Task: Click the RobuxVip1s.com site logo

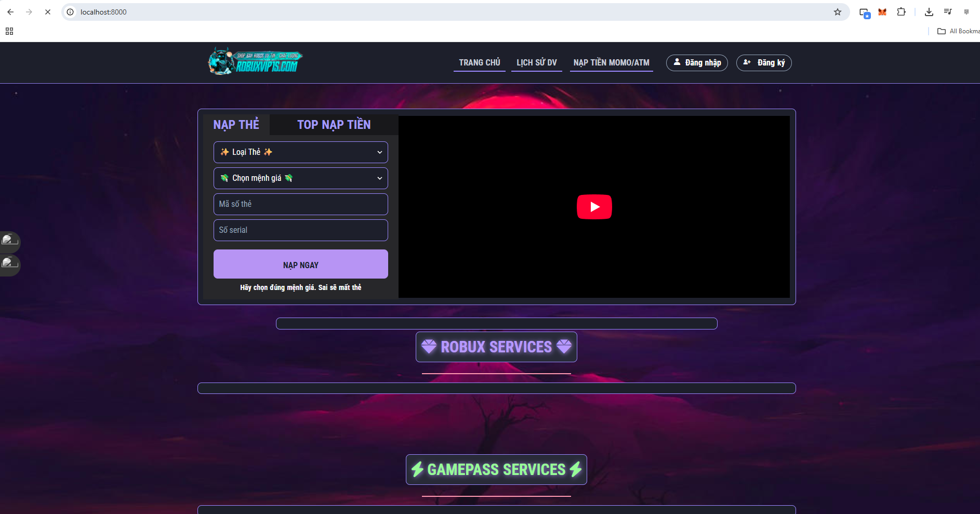Action: pos(255,62)
